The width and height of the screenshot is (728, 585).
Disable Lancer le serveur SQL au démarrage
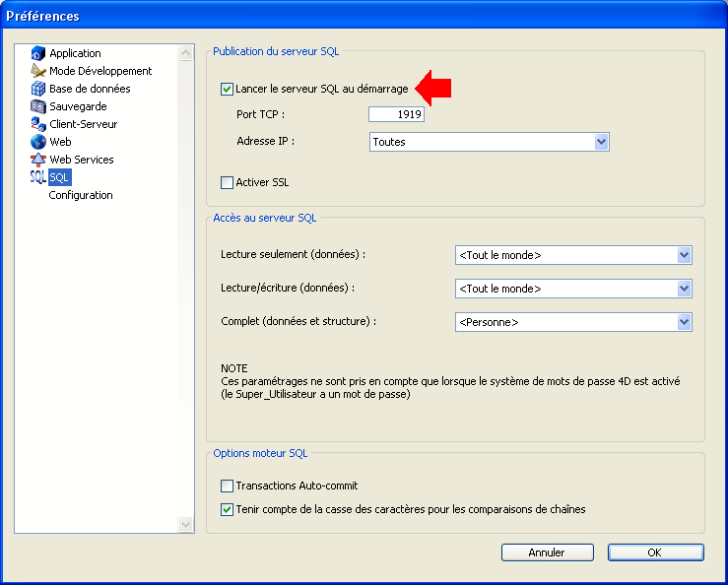point(228,90)
